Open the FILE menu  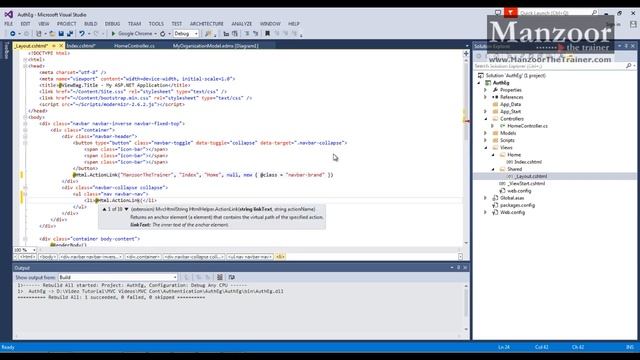(x=9, y=24)
